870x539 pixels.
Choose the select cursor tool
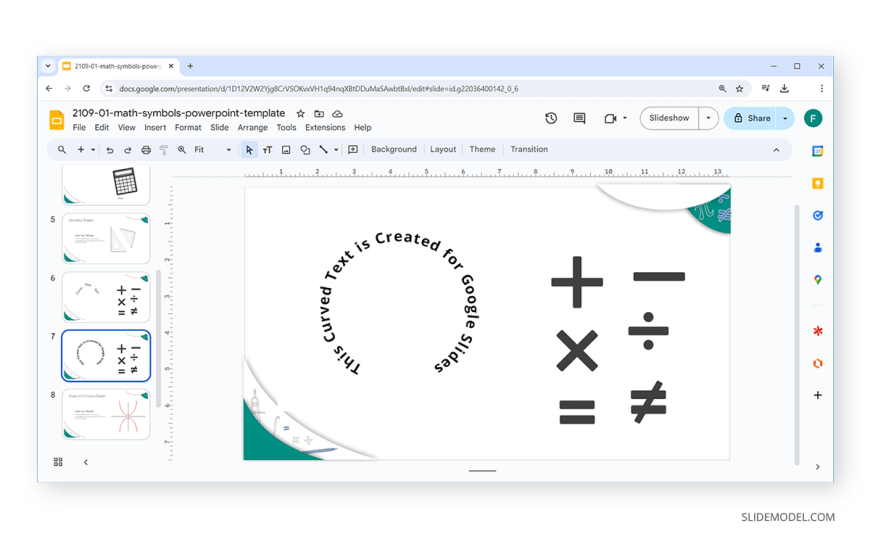click(249, 150)
